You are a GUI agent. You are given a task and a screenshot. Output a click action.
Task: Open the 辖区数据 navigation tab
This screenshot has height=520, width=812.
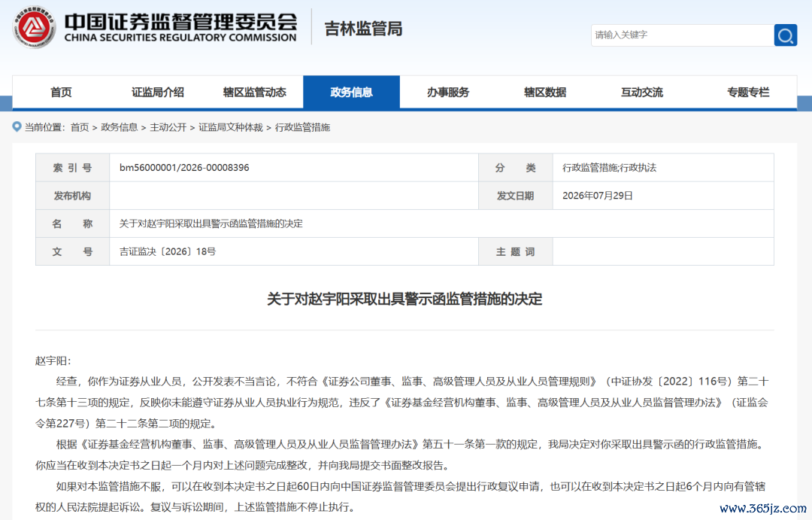545,93
